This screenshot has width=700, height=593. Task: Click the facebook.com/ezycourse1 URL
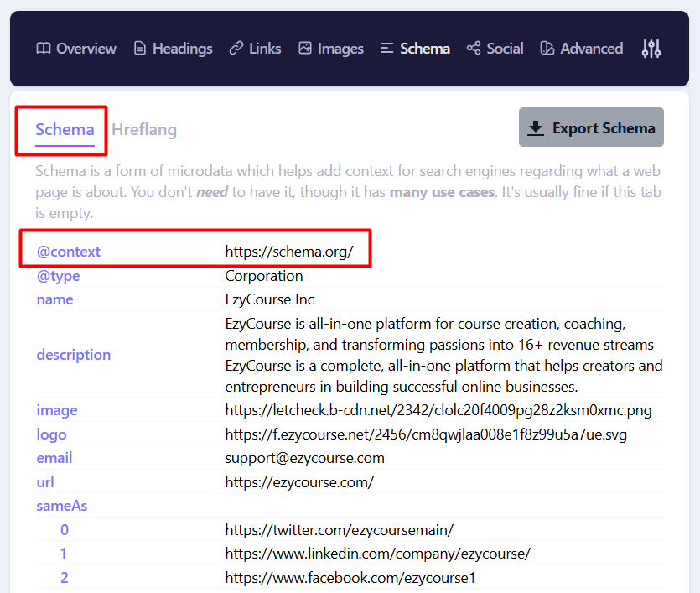[x=350, y=577]
